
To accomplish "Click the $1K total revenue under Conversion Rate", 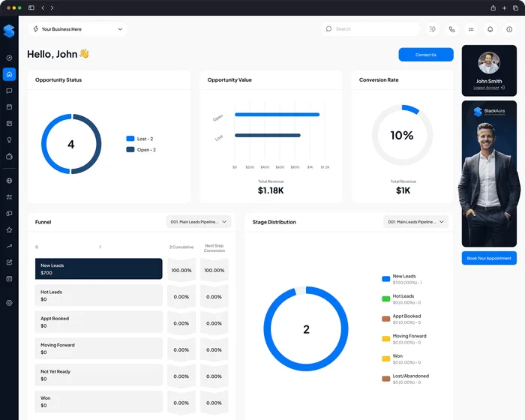I will (403, 190).
